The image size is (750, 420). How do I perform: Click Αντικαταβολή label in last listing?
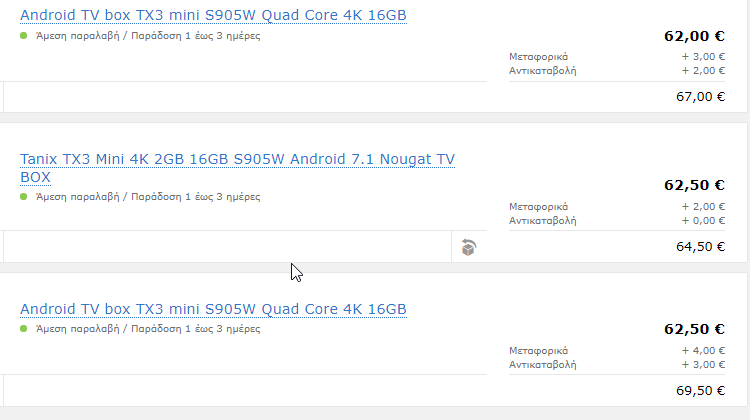(x=542, y=364)
